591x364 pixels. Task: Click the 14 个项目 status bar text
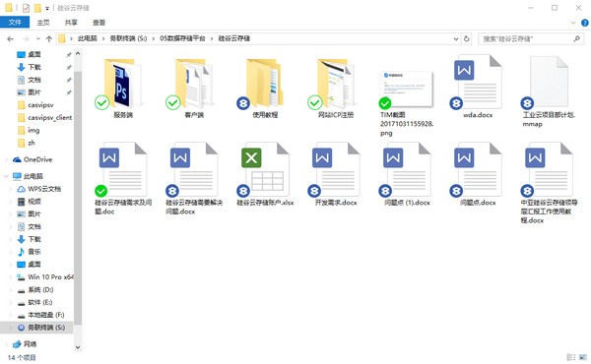(22, 357)
